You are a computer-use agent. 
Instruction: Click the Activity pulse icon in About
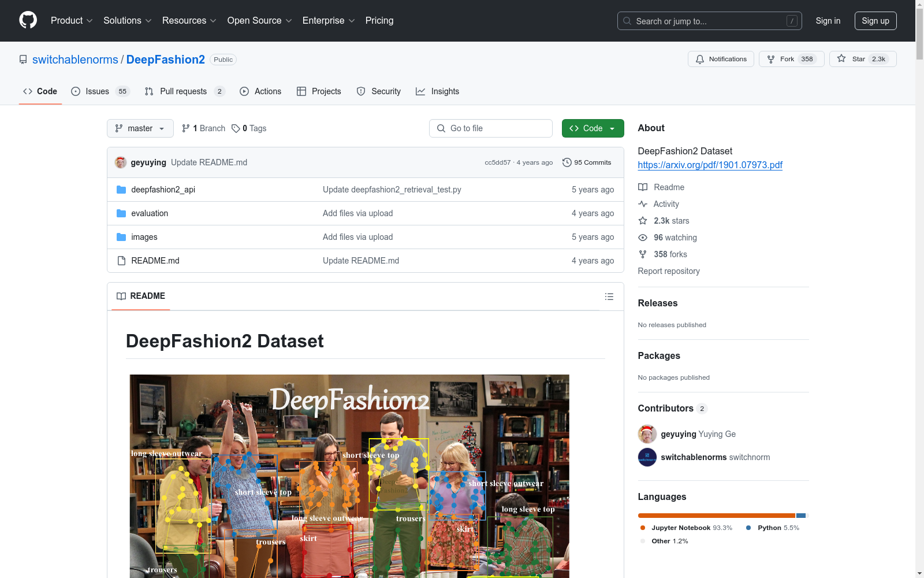pyautogui.click(x=643, y=204)
